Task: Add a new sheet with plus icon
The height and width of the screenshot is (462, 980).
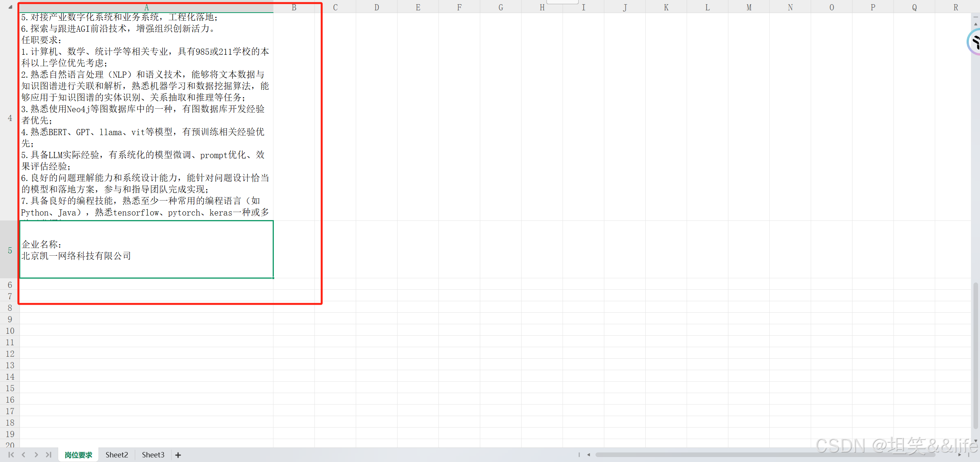Action: tap(178, 455)
